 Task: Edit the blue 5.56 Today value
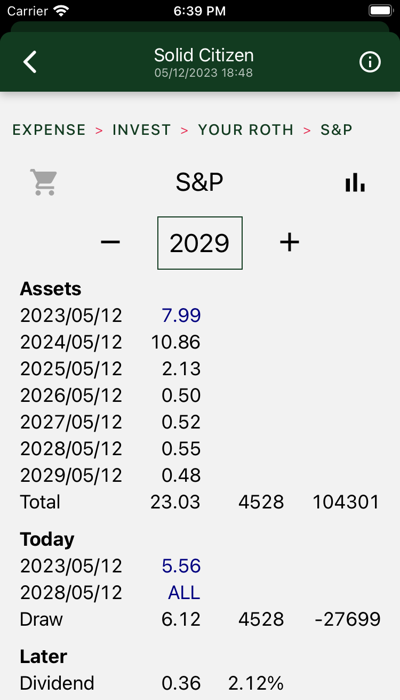tap(181, 566)
